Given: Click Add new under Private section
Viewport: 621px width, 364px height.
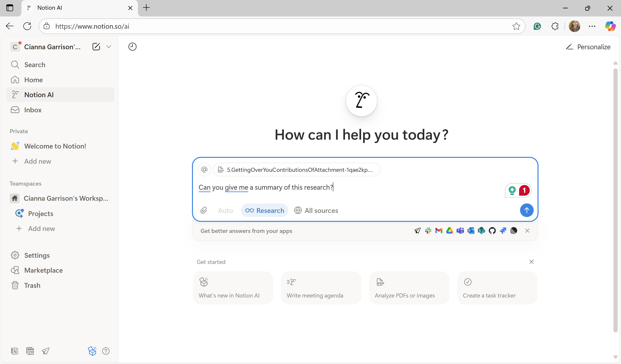Looking at the screenshot, I should [x=38, y=161].
